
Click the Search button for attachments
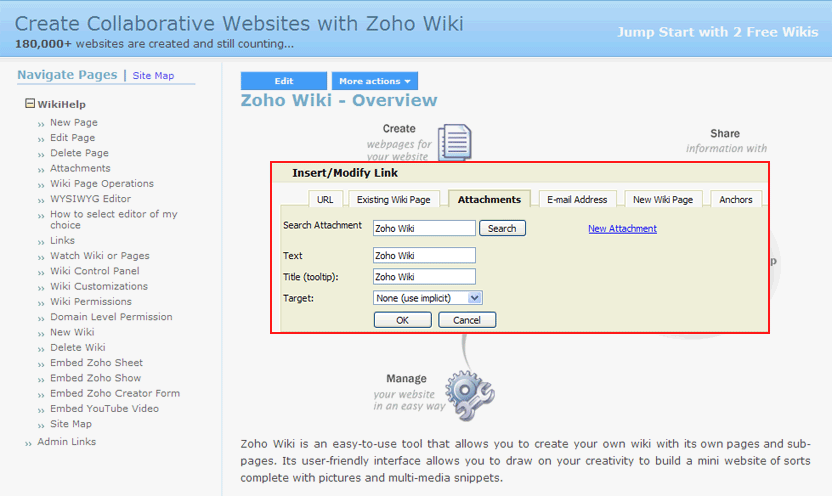[502, 228]
